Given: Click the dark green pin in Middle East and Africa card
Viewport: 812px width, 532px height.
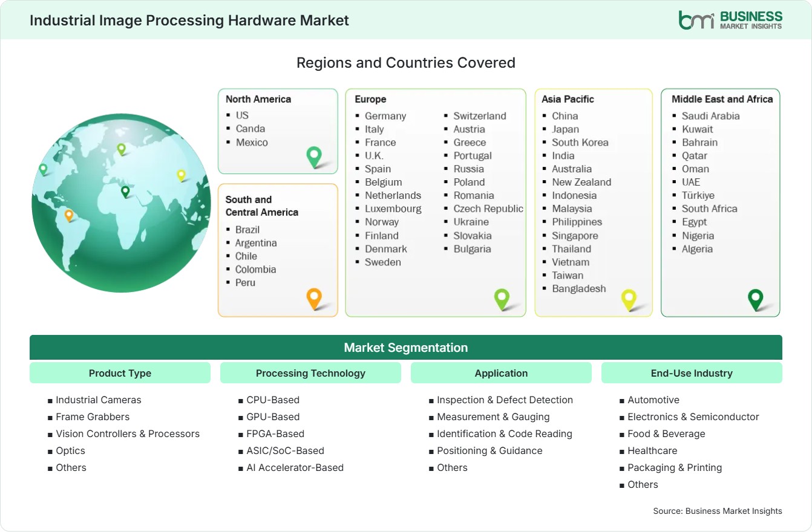Looking at the screenshot, I should click(x=755, y=299).
